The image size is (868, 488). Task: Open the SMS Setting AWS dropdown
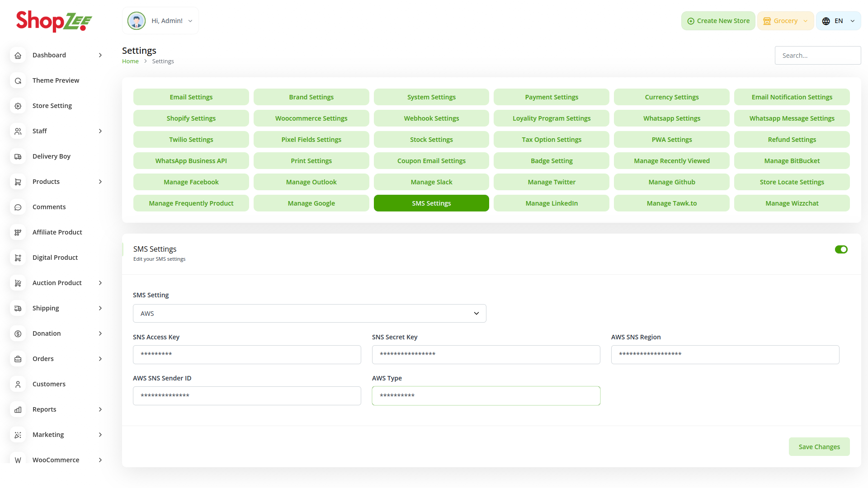(309, 314)
